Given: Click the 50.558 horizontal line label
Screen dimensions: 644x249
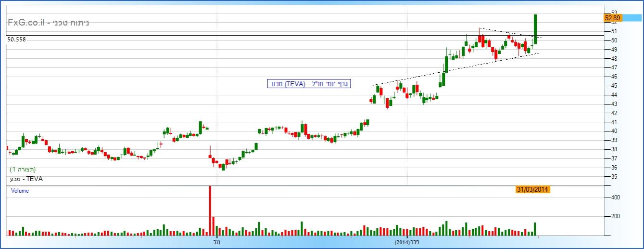Looking at the screenshot, I should click(16, 39).
